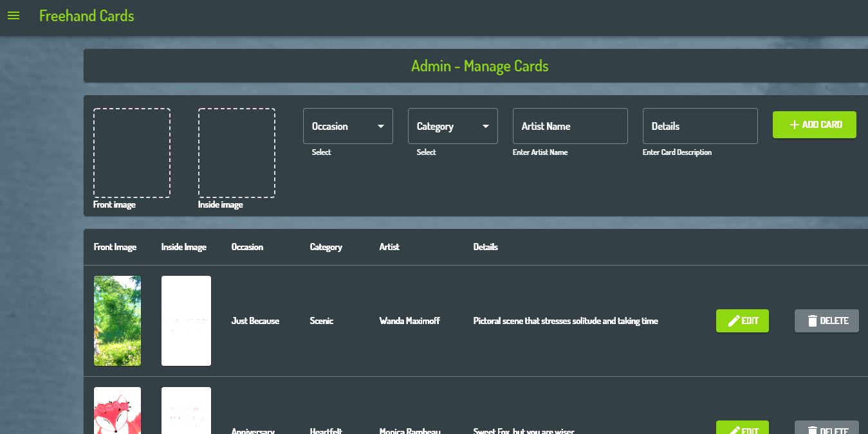Expand the Category dropdown
The height and width of the screenshot is (434, 868).
452,126
